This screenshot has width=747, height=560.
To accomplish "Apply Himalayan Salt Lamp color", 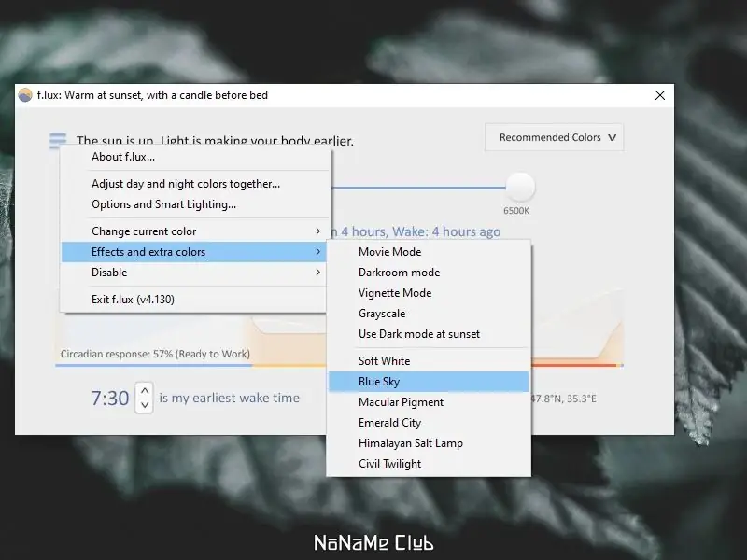I will (429, 442).
